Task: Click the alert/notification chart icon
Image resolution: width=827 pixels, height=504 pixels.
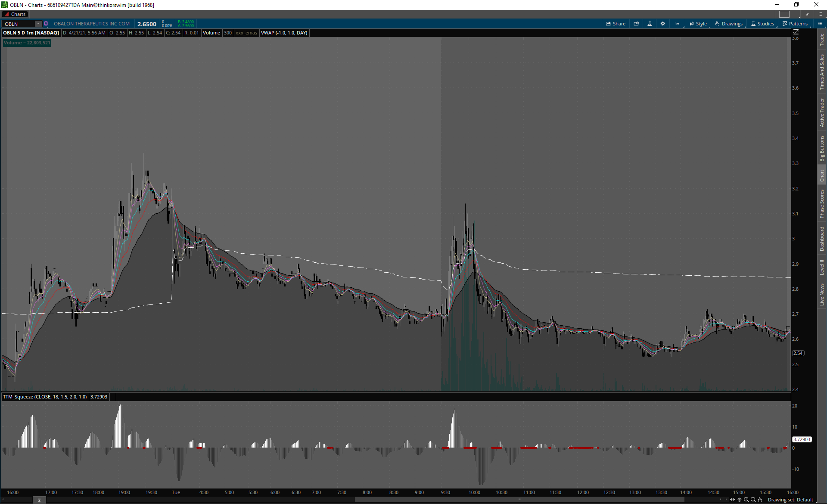Action: [636, 24]
